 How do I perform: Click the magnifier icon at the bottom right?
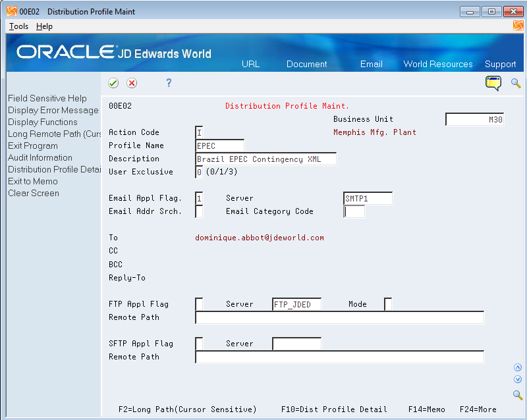pyautogui.click(x=518, y=395)
